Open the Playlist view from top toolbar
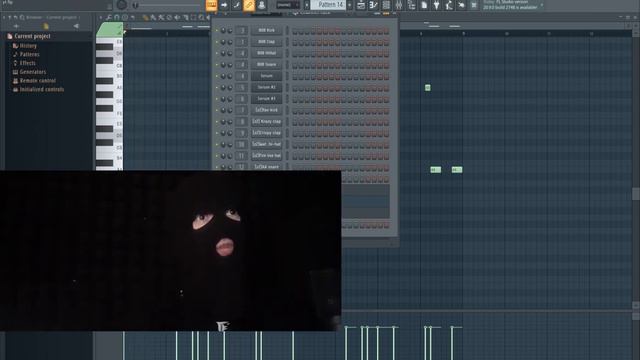This screenshot has height=360, width=640. [x=361, y=5]
